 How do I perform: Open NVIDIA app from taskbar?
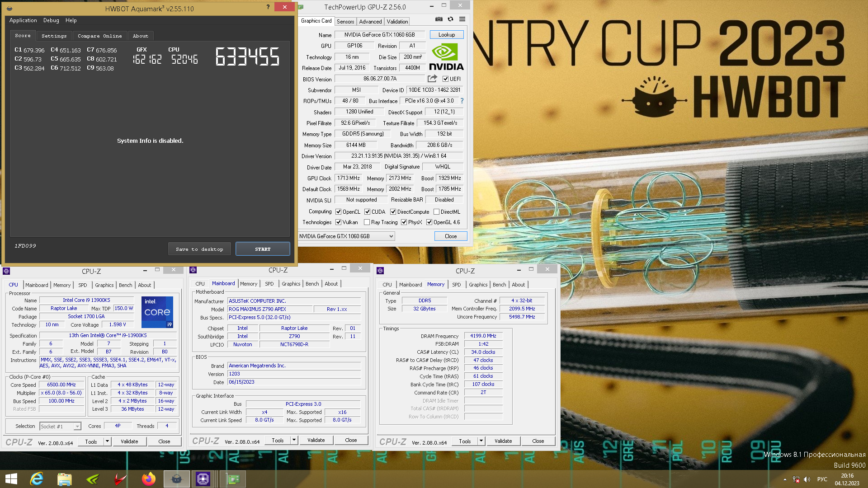click(x=93, y=479)
